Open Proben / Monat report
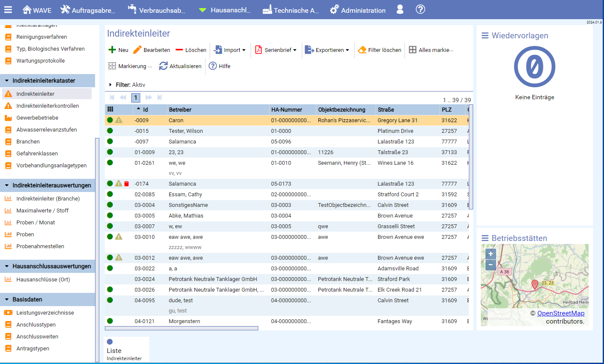 (x=35, y=222)
